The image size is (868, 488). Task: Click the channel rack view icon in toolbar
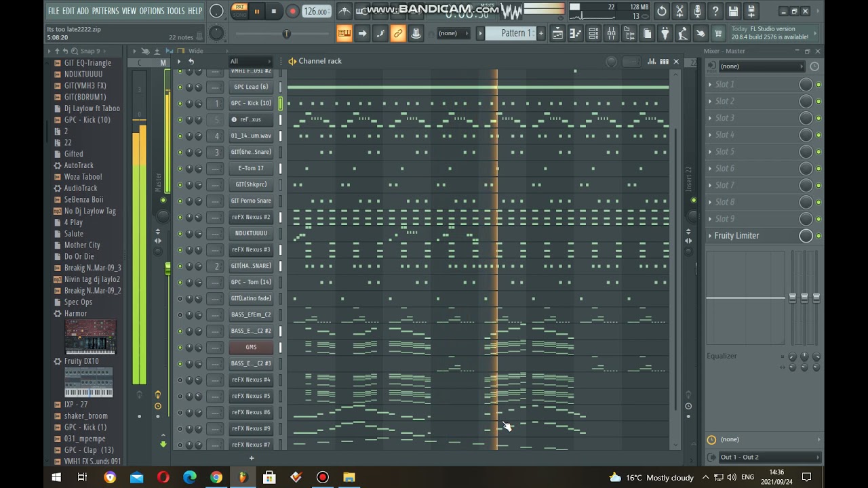click(x=593, y=33)
